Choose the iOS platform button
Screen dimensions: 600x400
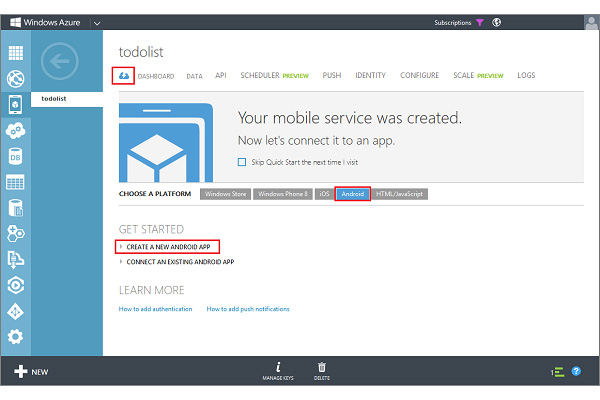324,194
